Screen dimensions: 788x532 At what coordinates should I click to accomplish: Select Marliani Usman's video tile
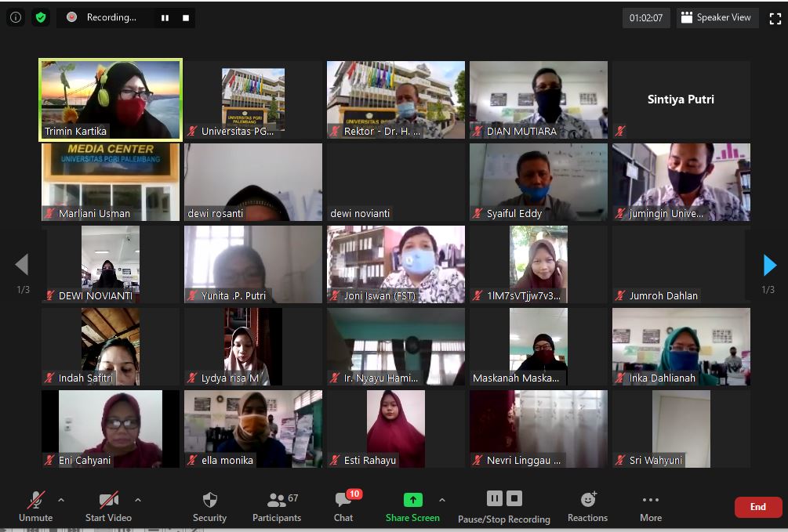[x=111, y=182]
